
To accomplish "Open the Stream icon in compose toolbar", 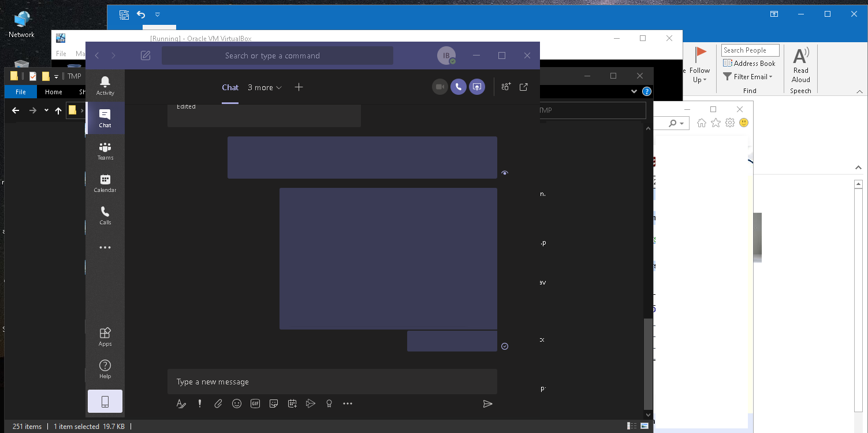I will coord(311,404).
